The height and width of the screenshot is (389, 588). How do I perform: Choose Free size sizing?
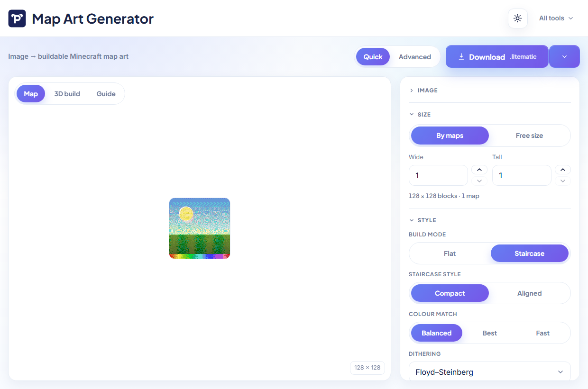click(x=529, y=136)
